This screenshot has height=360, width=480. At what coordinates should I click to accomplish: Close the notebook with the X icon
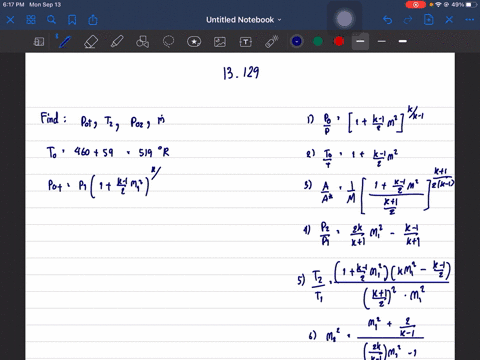click(10, 20)
